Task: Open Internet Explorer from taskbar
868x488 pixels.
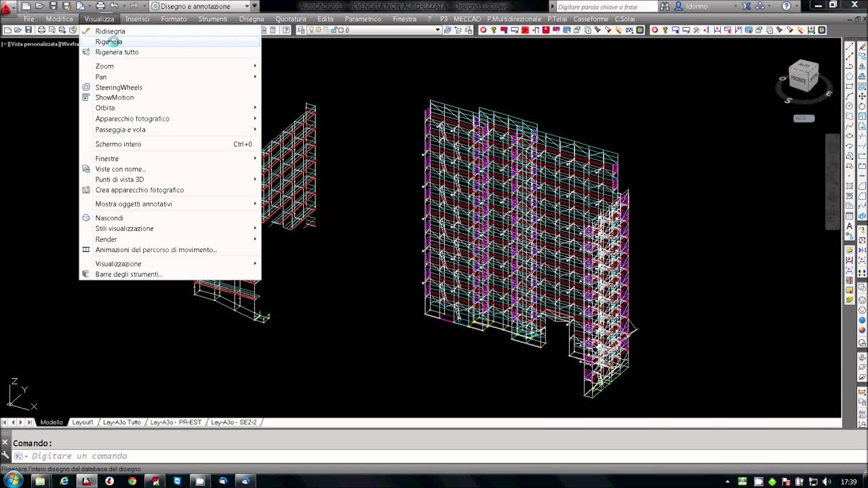Action: [x=64, y=481]
